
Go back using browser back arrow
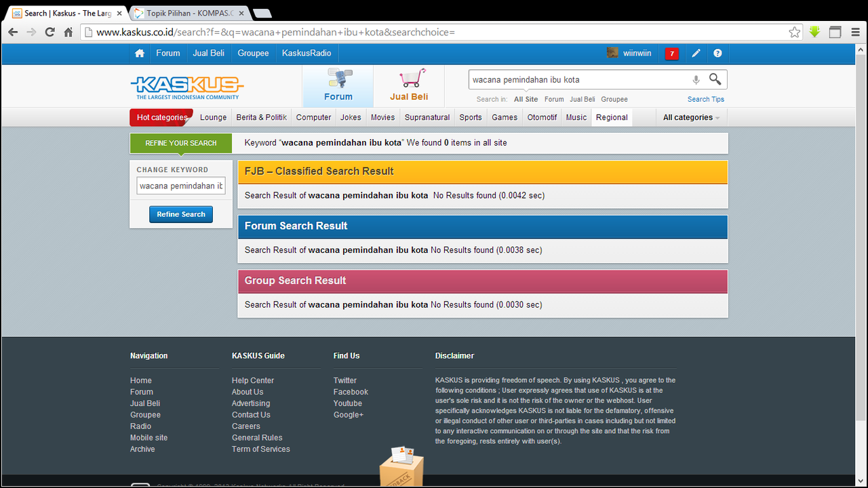[x=13, y=32]
